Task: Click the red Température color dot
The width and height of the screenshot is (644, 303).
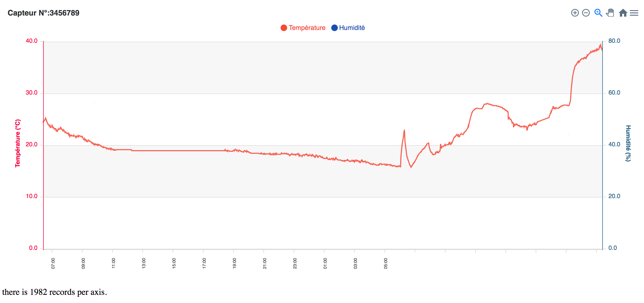Action: coord(284,28)
